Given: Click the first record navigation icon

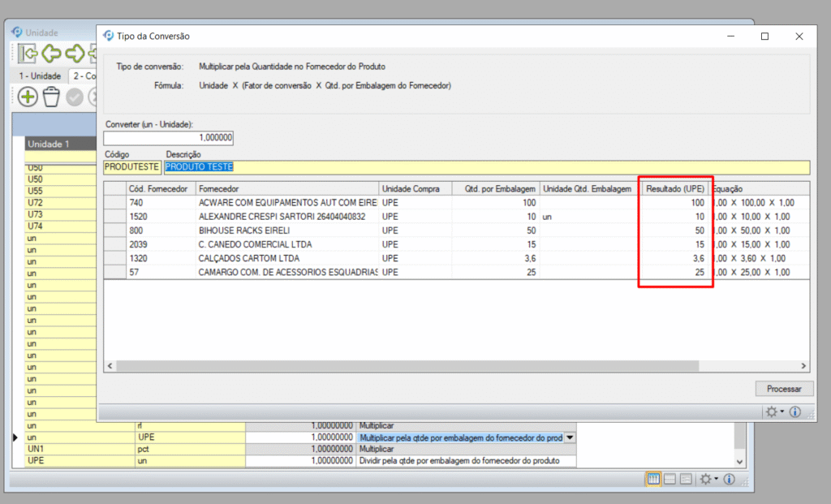Looking at the screenshot, I should (29, 54).
